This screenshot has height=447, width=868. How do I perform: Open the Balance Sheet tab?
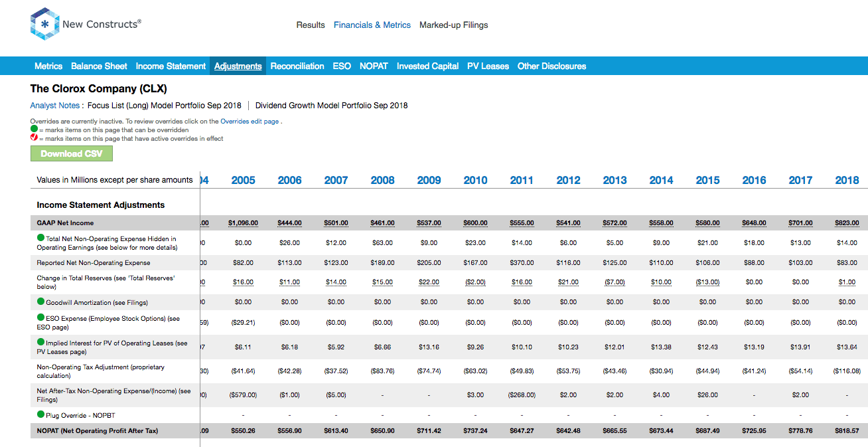pyautogui.click(x=100, y=66)
